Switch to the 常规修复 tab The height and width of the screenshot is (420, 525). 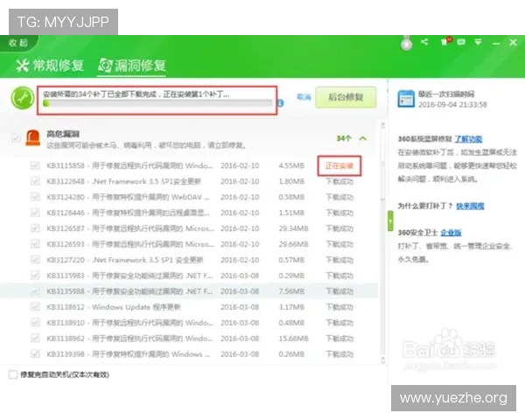pyautogui.click(x=50, y=66)
